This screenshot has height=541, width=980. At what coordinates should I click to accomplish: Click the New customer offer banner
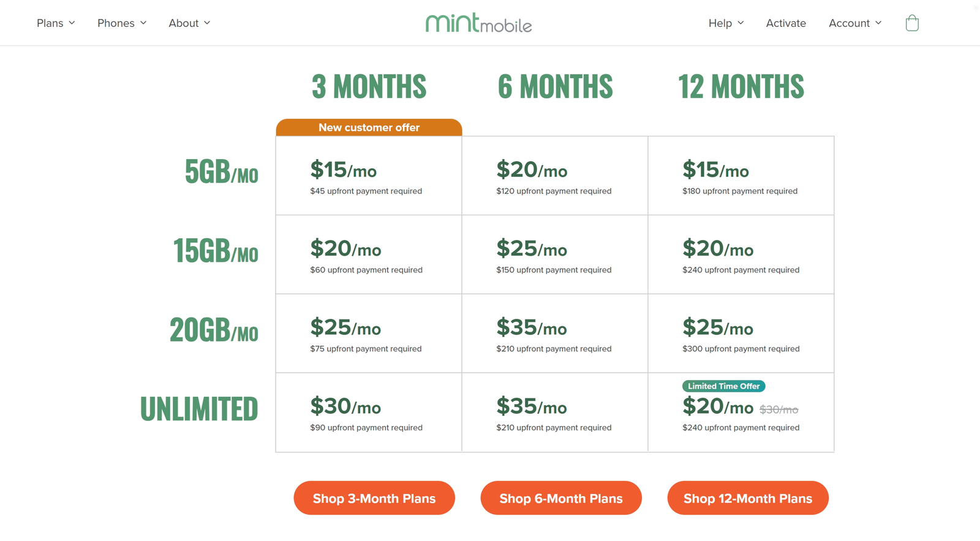coord(369,127)
